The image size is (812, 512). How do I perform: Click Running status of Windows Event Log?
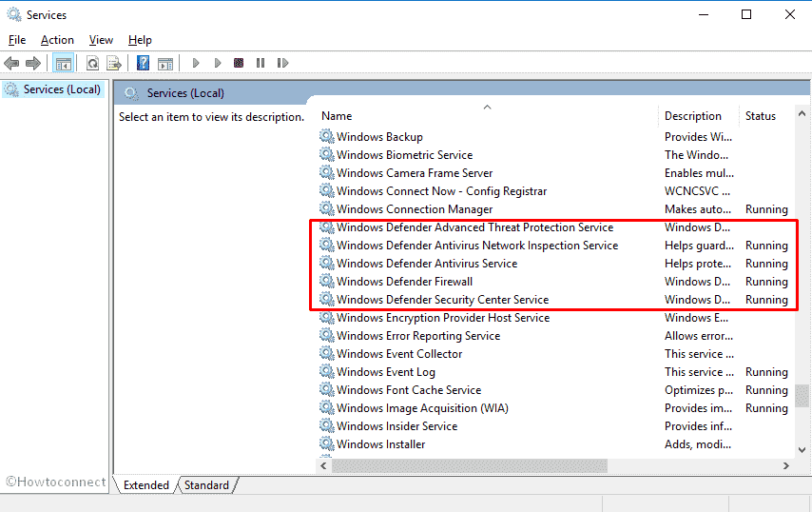[766, 372]
